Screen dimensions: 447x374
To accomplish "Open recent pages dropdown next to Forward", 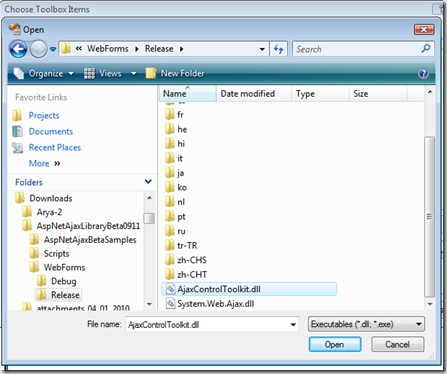I will (x=53, y=49).
